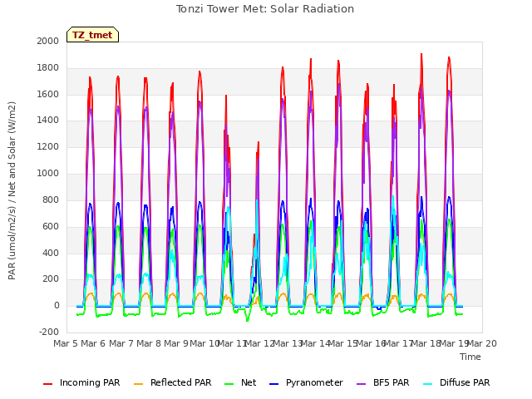Image resolution: width=532 pixels, height=399 pixels.
Task: Click the Mar 7 x-axis date label
Action: tap(121, 343)
